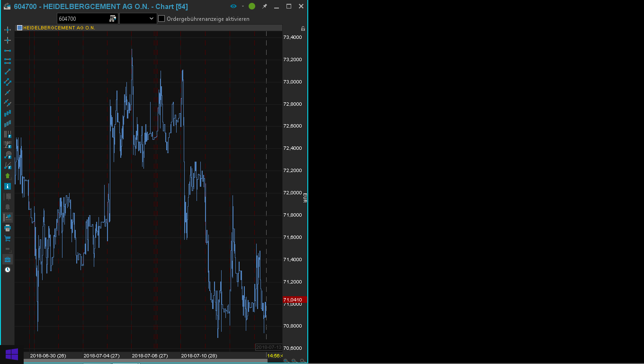Click the 604700 symbol input field

[82, 18]
